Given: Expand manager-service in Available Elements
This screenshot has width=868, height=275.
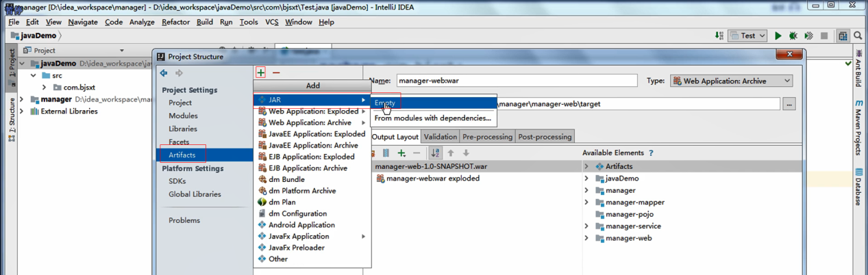Looking at the screenshot, I should pos(586,226).
